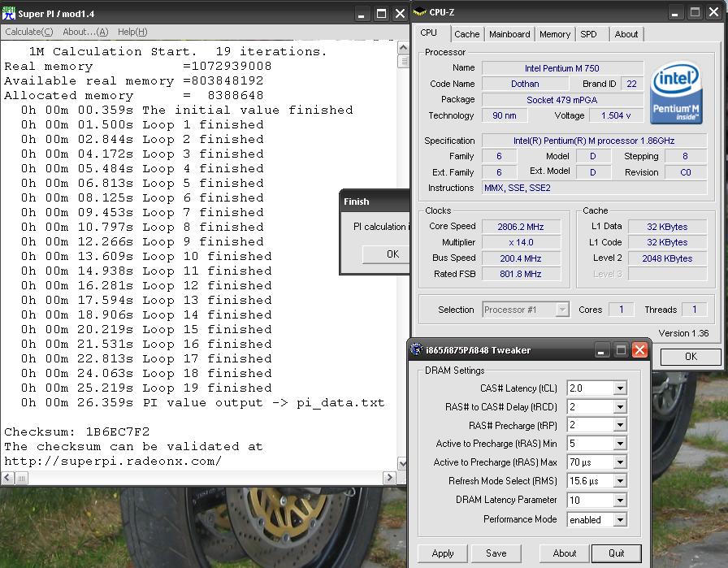The height and width of the screenshot is (568, 728).
Task: Click the Rated FSB value 801.8 MHz
Action: 521,274
